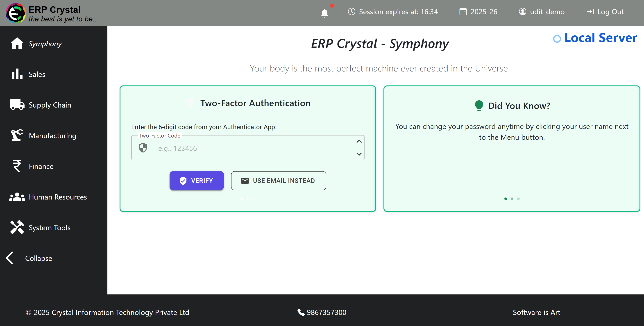Viewport: 644px width, 326px height.
Task: Click the notification bell icon
Action: pyautogui.click(x=324, y=13)
